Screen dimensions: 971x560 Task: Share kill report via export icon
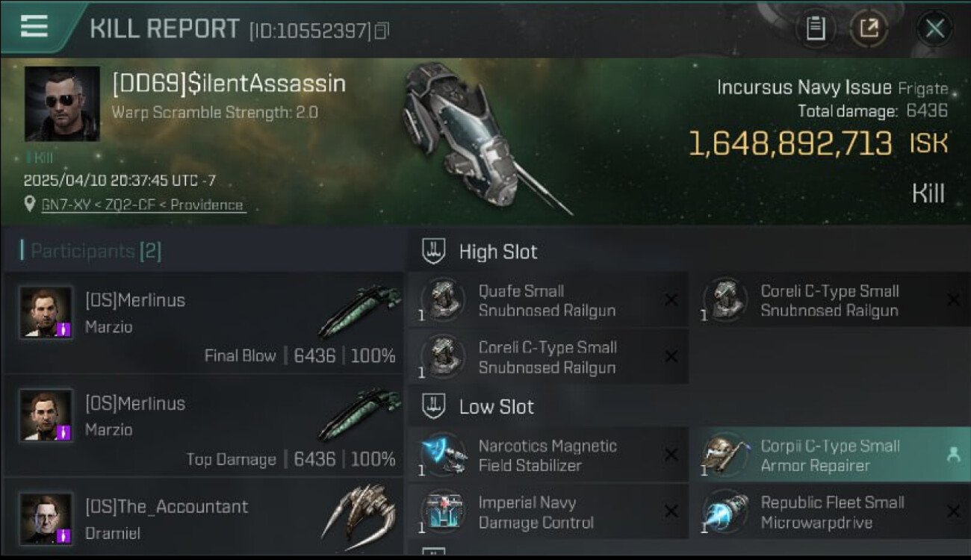click(869, 29)
